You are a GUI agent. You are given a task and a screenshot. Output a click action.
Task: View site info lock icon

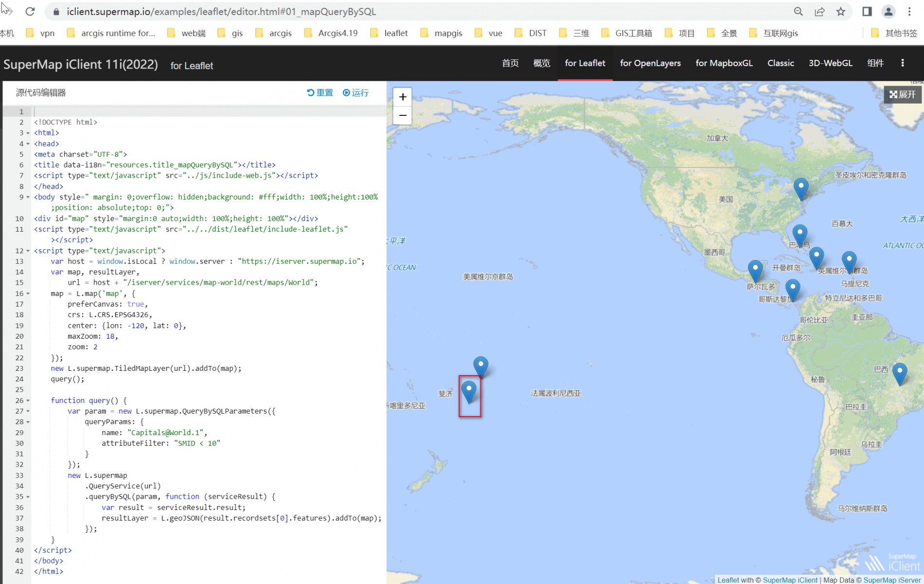pos(56,11)
